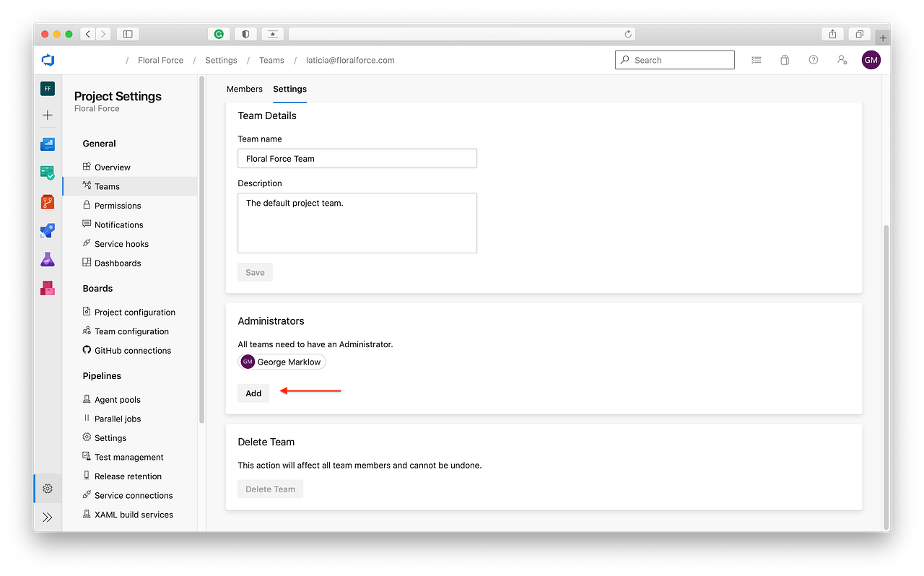The image size is (924, 576).
Task: Click the Floral Force project avatar icon
Action: pos(47,88)
